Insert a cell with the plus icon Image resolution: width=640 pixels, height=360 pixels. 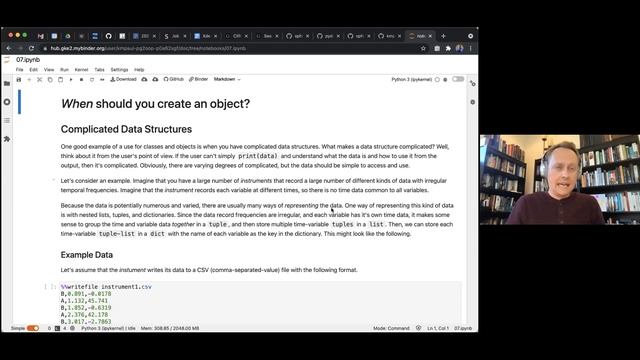coord(29,80)
